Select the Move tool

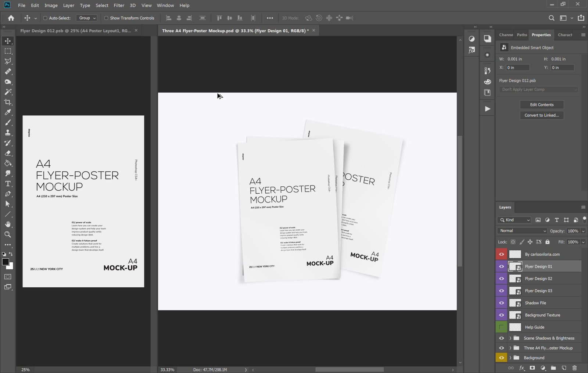[8, 41]
